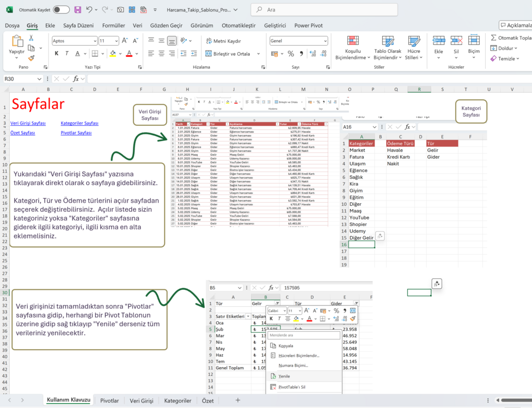Open the font name Aptos dropdown

(95, 41)
